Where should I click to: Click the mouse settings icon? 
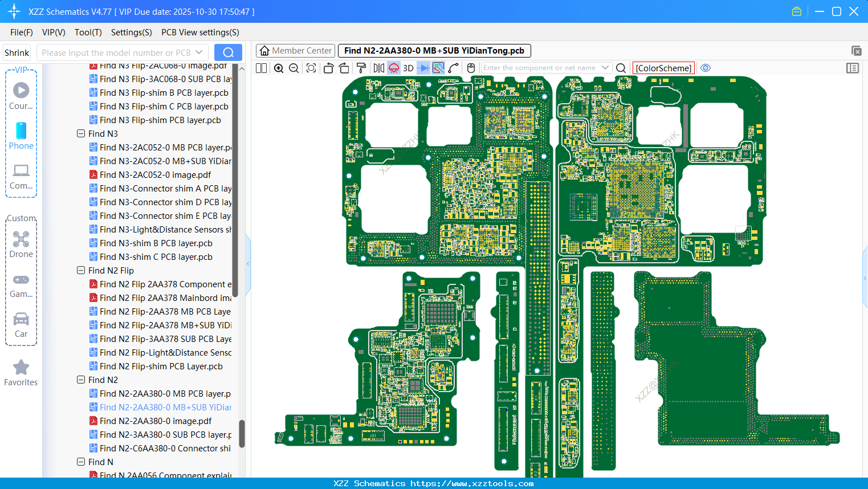471,68
